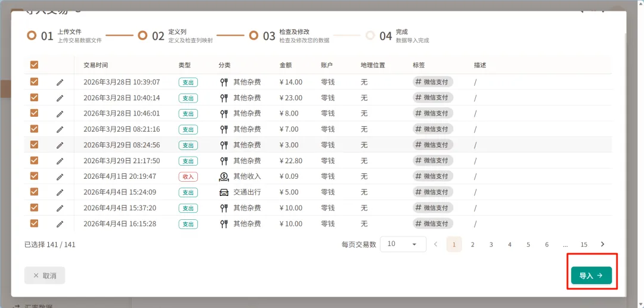
Task: Switch to page 5
Action: pyautogui.click(x=528, y=244)
